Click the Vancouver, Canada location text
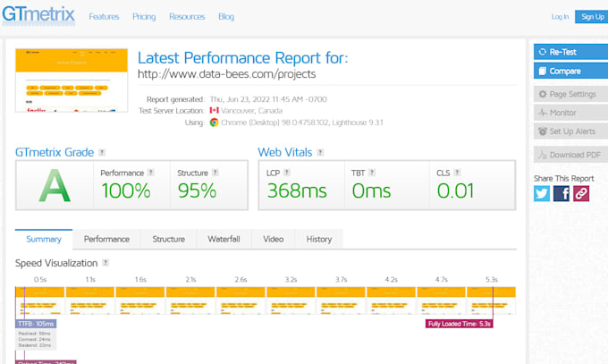This screenshot has width=608, height=364. (x=251, y=111)
